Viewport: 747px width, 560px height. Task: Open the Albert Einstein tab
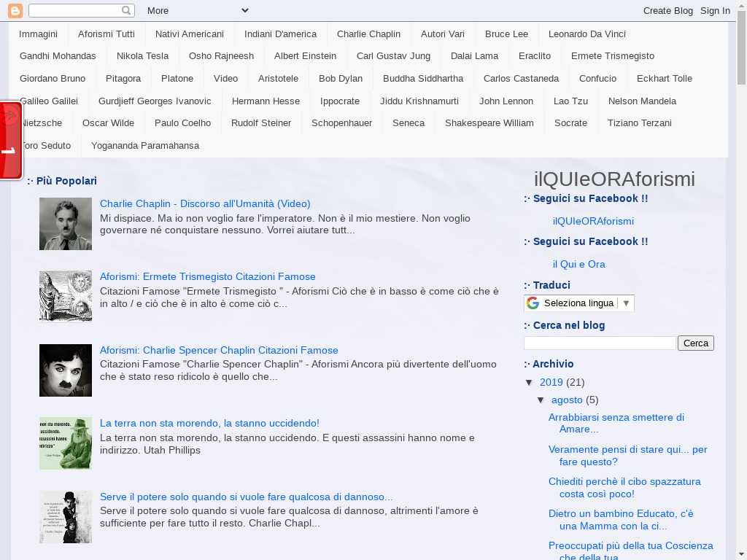[x=306, y=55]
